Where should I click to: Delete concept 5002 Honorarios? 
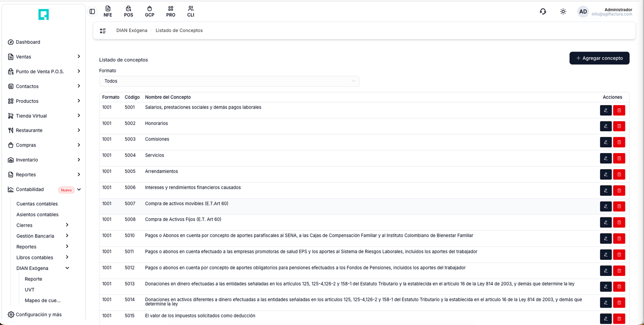click(619, 126)
